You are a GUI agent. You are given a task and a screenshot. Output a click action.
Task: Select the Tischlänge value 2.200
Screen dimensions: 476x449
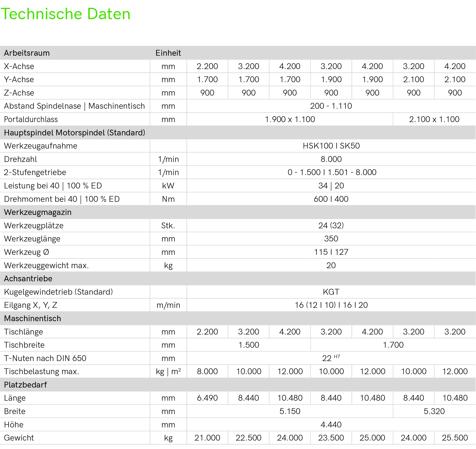(x=207, y=332)
